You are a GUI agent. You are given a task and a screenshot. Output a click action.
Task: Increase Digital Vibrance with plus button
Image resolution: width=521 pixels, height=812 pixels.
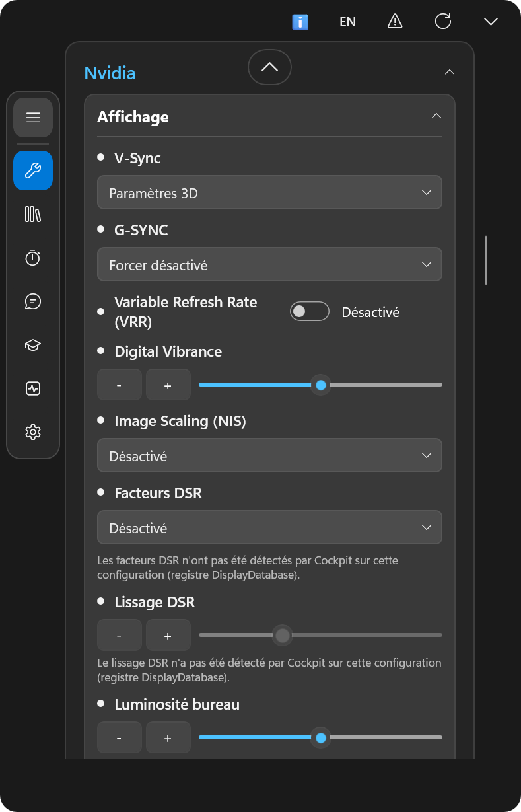point(168,385)
